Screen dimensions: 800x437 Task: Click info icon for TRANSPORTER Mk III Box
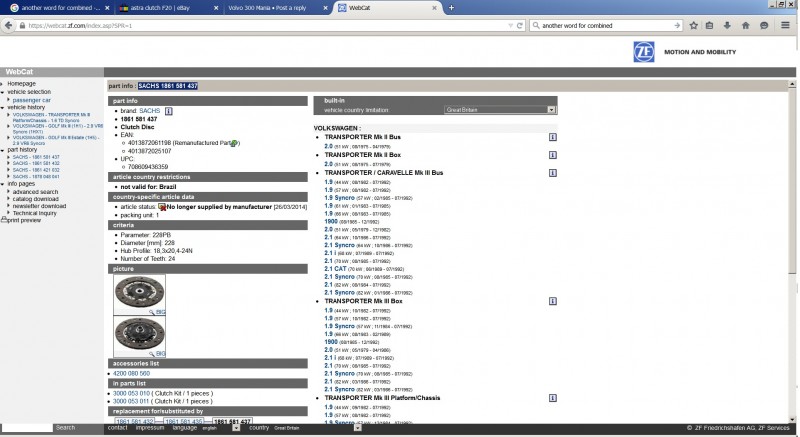pos(552,301)
